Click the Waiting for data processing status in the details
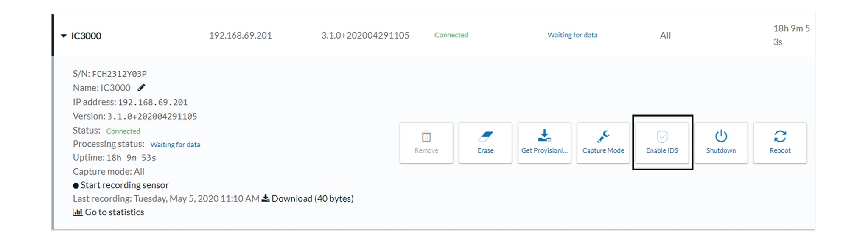 175,145
